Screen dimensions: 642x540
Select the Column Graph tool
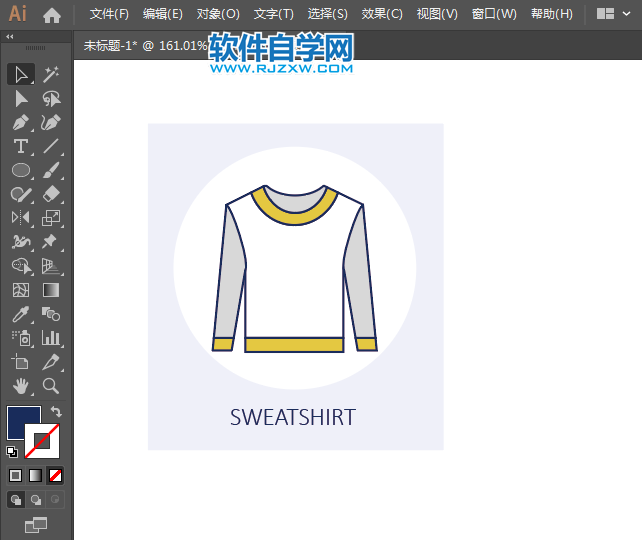coord(51,338)
